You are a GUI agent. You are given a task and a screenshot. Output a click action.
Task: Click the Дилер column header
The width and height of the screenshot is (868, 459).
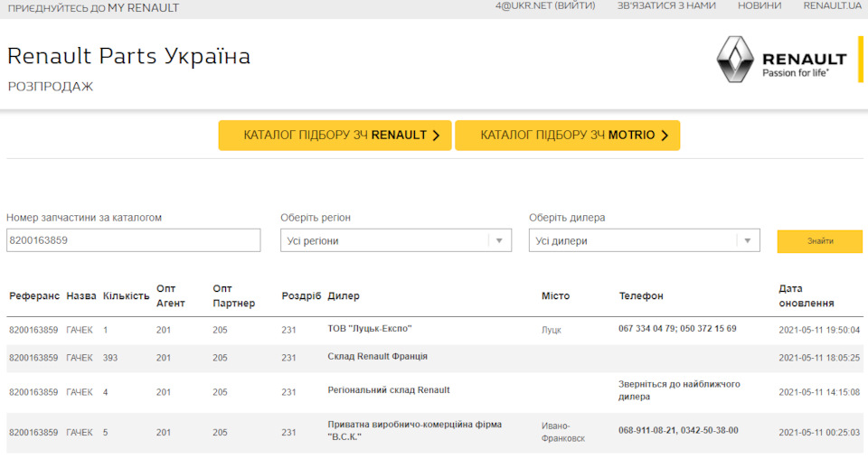tap(344, 295)
